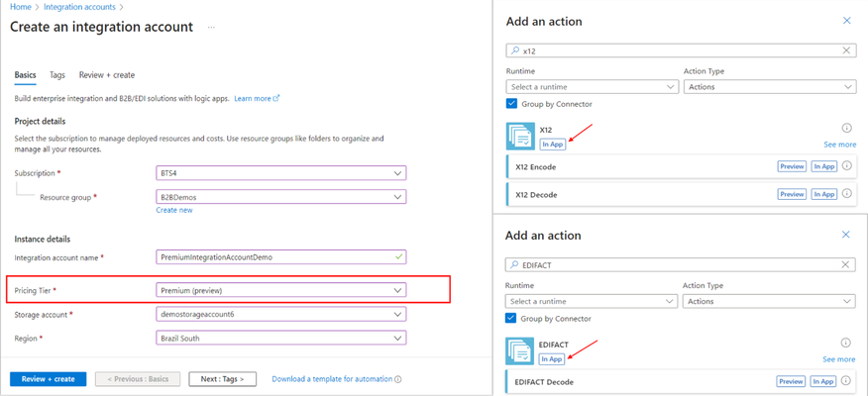The image size is (868, 396).
Task: Clear the EDIFACT search text
Action: coord(845,264)
